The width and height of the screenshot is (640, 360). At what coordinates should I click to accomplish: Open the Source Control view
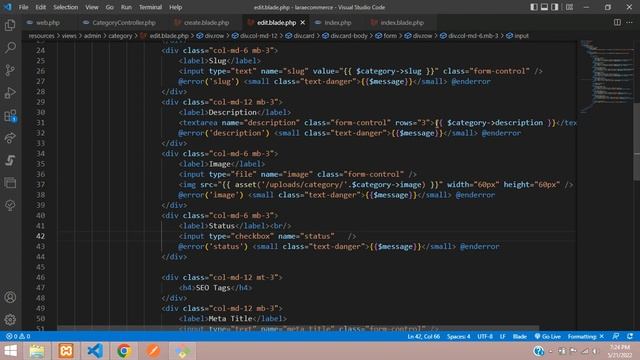10,70
